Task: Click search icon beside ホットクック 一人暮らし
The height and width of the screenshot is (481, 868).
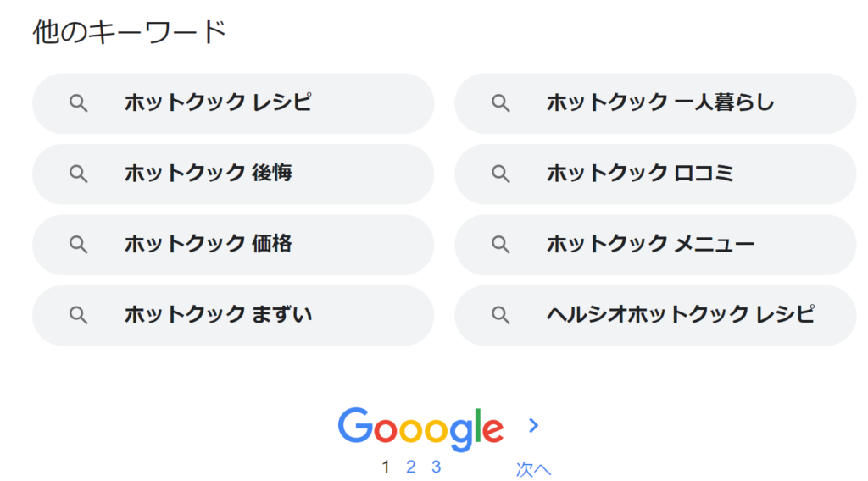Action: [x=500, y=103]
